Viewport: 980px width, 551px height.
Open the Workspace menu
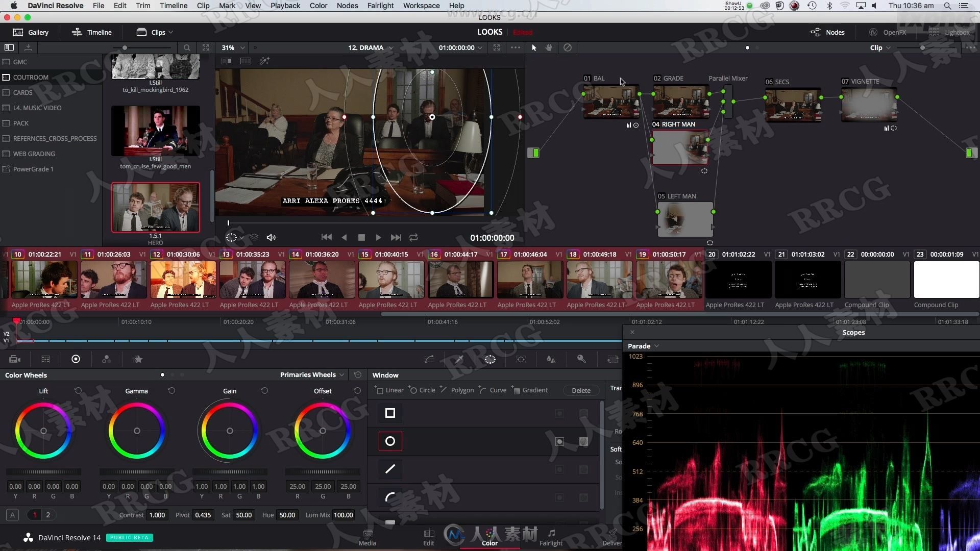coord(421,6)
